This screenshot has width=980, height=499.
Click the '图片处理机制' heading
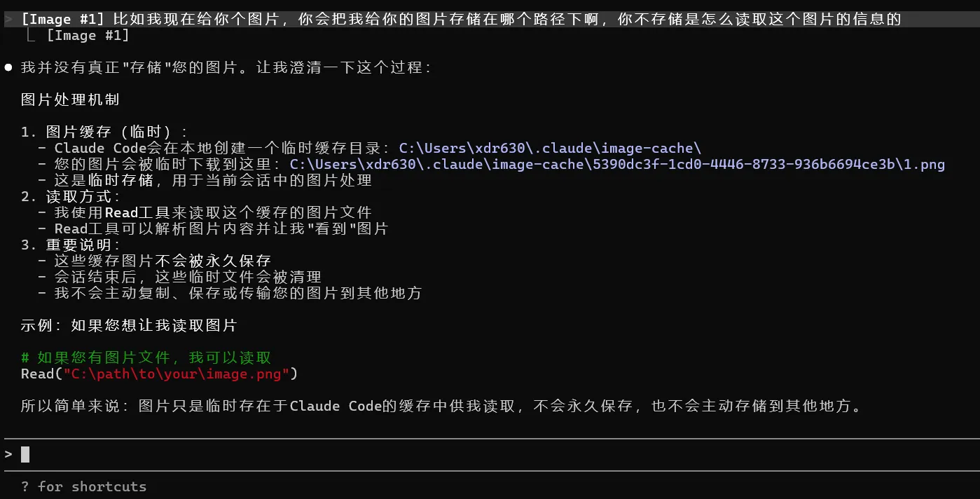click(70, 100)
